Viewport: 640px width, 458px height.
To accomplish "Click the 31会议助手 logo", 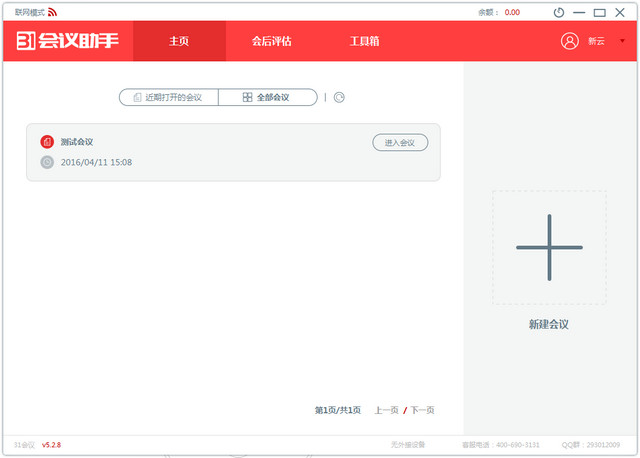I will click(x=66, y=41).
